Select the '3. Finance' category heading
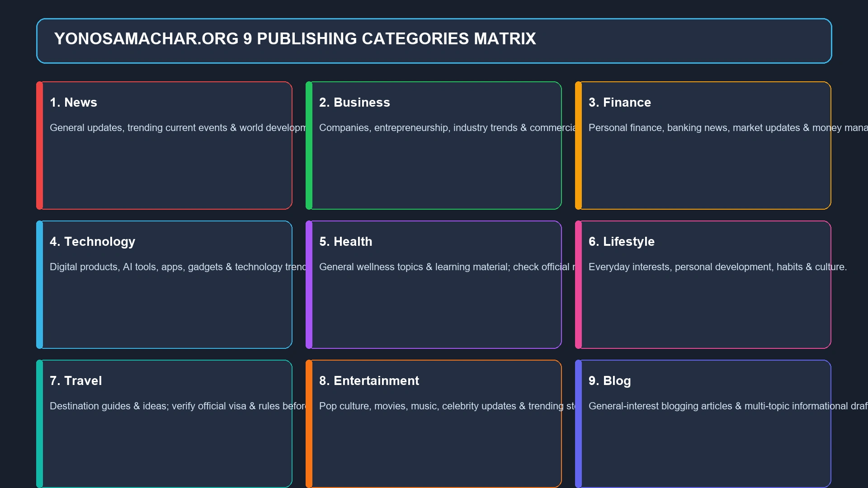The width and height of the screenshot is (868, 488). pos(620,103)
